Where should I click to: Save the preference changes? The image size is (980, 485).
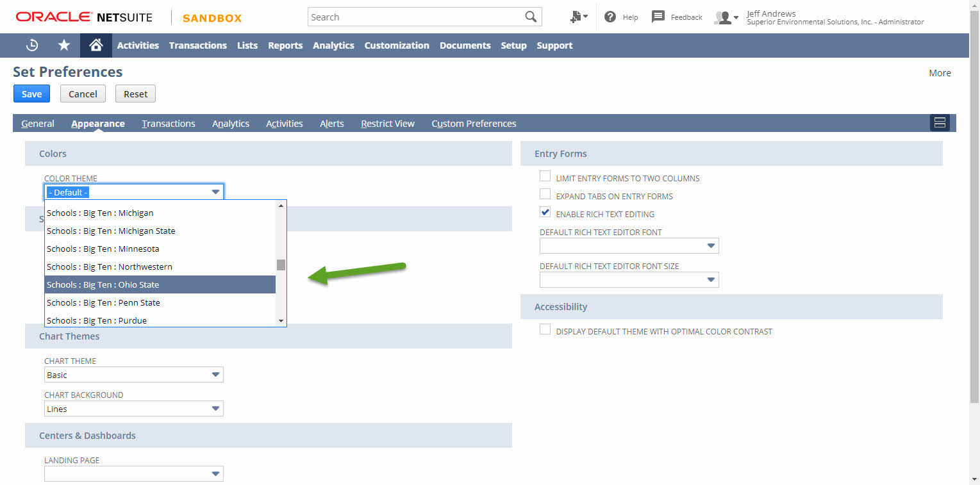[31, 94]
